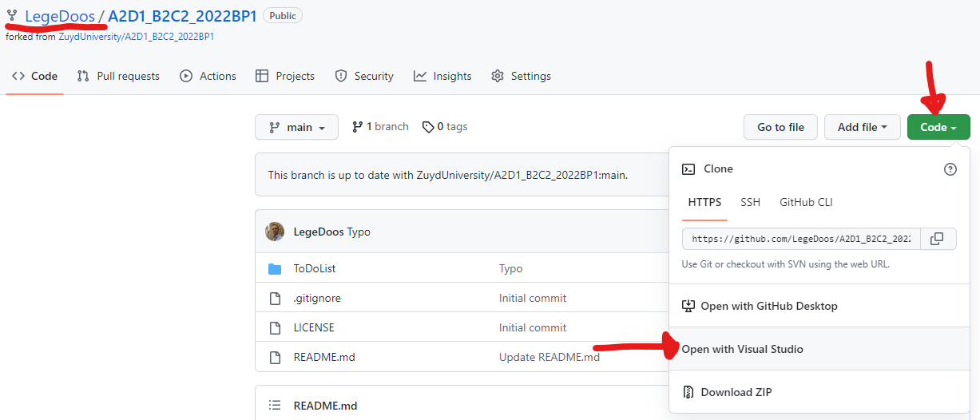Open the Actions tab

[x=208, y=76]
